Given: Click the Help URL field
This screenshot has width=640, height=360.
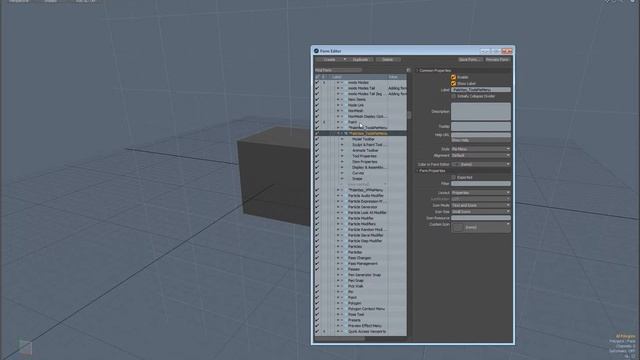Looking at the screenshot, I should (481, 135).
